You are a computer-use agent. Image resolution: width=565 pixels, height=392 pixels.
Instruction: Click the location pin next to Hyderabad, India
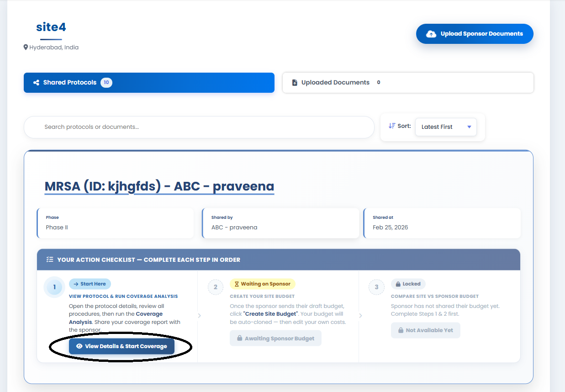pos(26,47)
